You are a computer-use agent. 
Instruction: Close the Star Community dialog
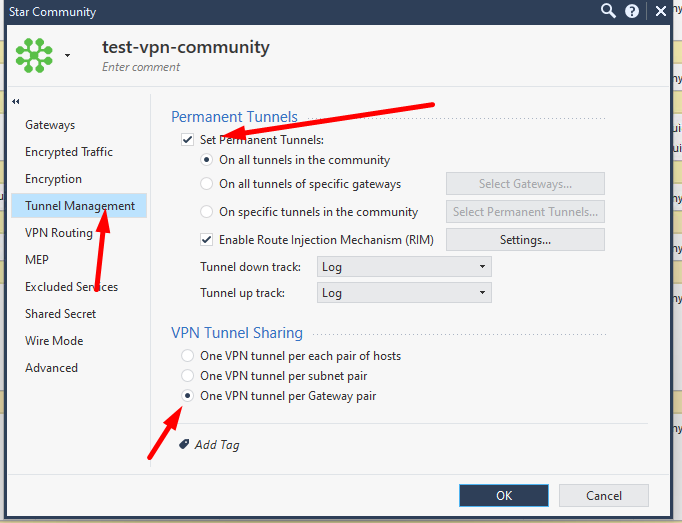(x=661, y=11)
